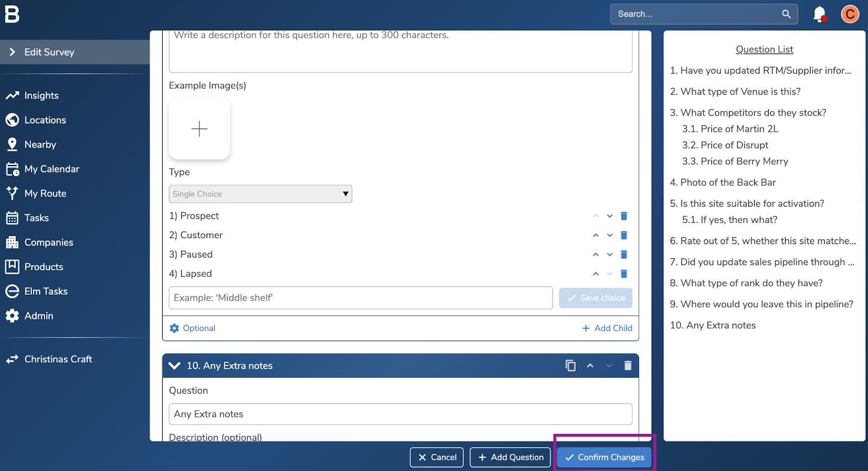The image size is (868, 471).
Task: Open the Single Choice type dropdown
Action: click(260, 194)
